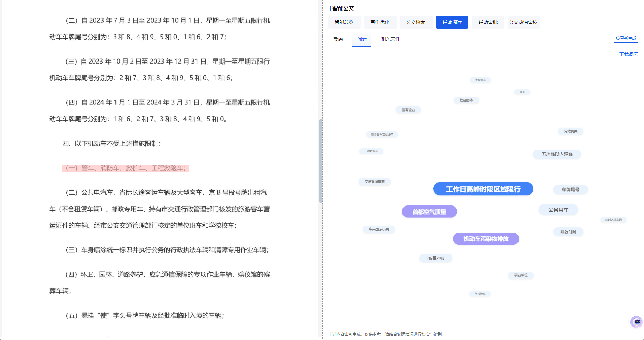This screenshot has width=644, height=340.
Task: Open the 辅助审批 tab
Action: click(x=488, y=22)
